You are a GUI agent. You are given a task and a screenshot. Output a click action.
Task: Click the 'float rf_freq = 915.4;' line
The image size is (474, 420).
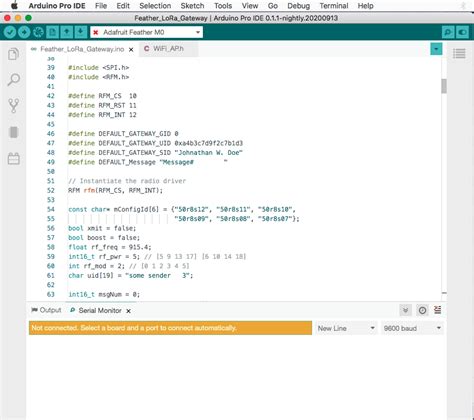pos(110,247)
